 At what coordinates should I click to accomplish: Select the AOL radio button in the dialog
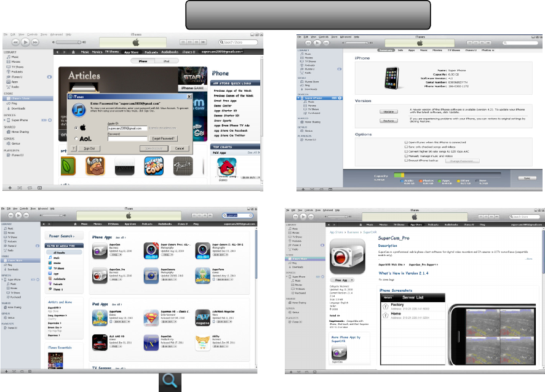[76, 139]
